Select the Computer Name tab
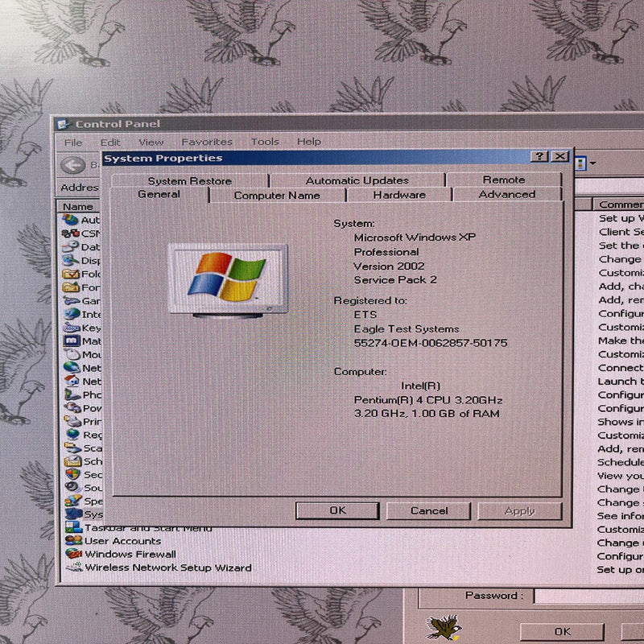 tap(276, 195)
